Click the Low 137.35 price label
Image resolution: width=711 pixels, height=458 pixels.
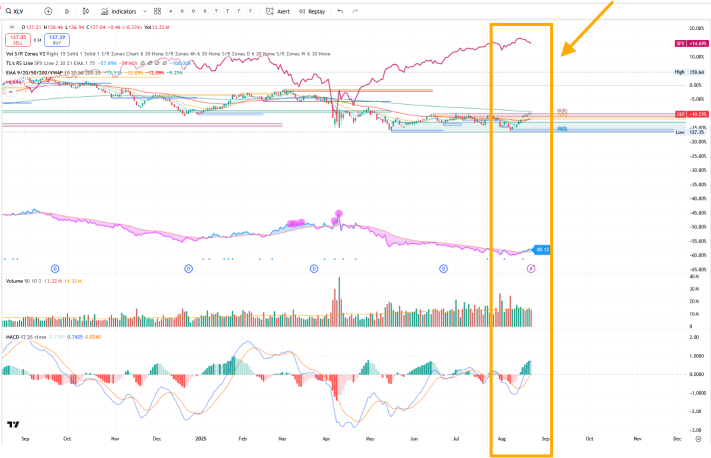tap(690, 132)
